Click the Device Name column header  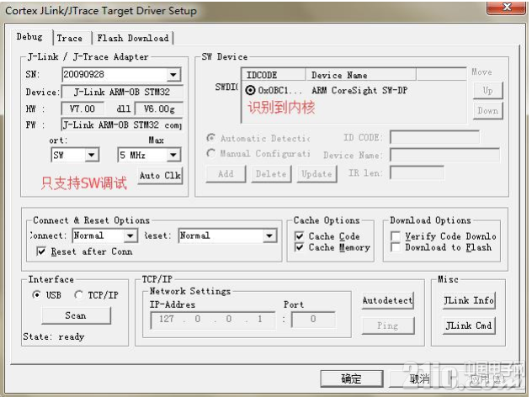click(x=360, y=75)
